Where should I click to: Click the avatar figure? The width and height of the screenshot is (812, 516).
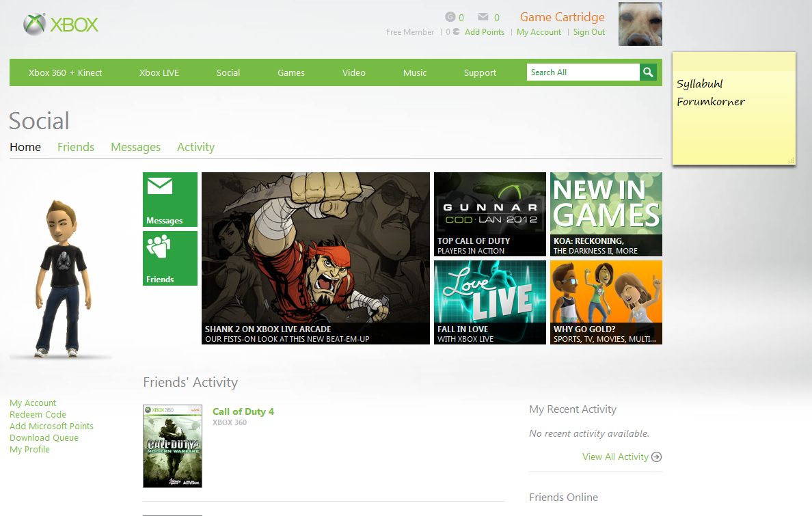pos(64,279)
